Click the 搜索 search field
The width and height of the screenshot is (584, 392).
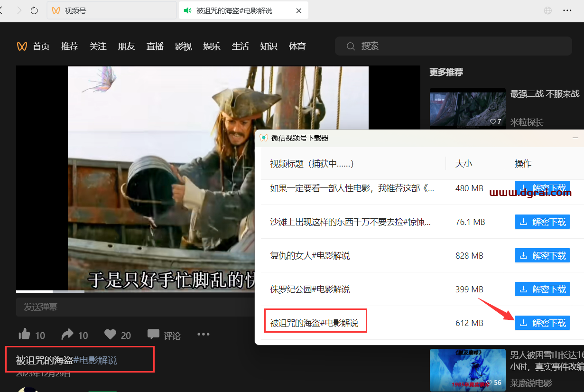coord(454,46)
